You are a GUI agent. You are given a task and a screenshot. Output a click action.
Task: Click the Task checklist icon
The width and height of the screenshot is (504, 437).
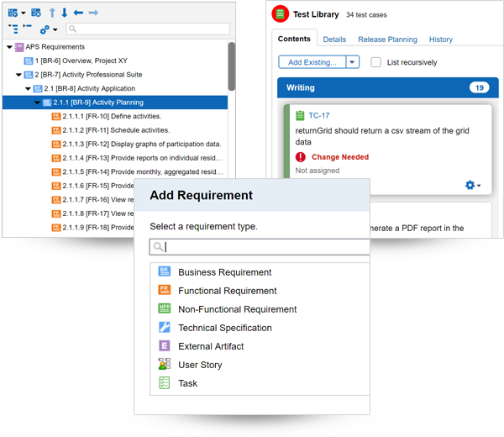click(165, 382)
